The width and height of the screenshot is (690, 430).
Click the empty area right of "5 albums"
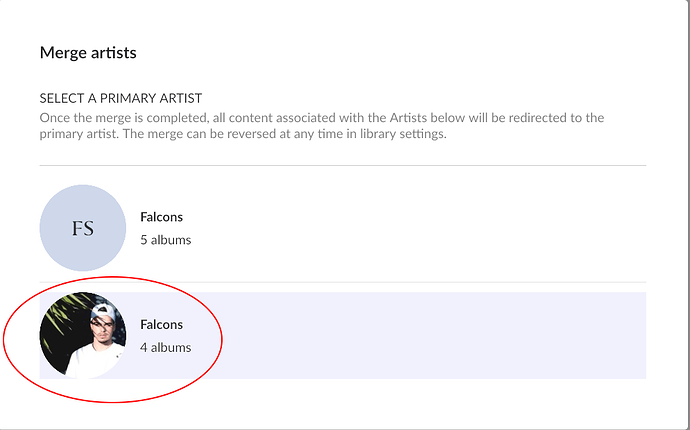[450, 240]
